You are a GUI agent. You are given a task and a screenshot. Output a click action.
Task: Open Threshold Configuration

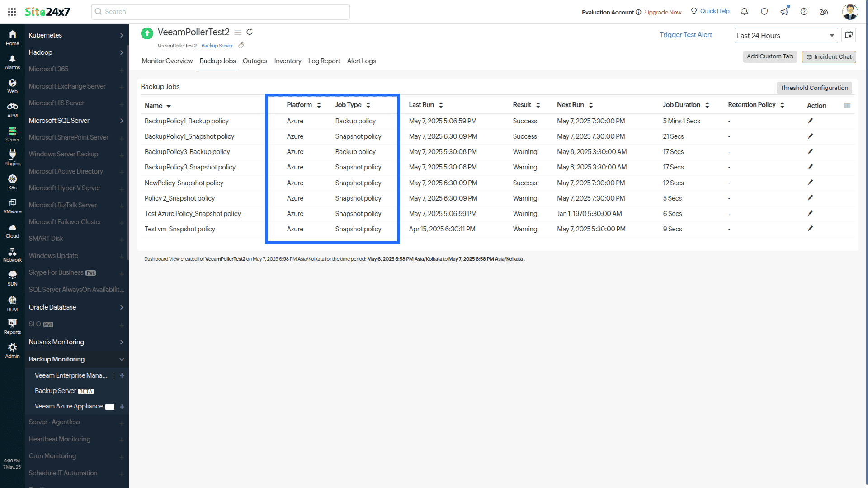click(x=814, y=88)
